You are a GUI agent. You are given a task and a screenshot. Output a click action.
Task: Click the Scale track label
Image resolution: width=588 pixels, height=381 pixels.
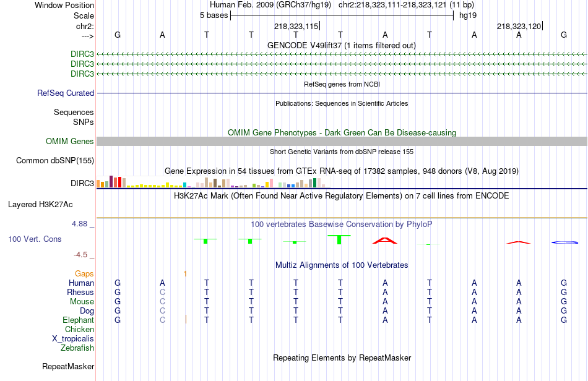coord(84,15)
